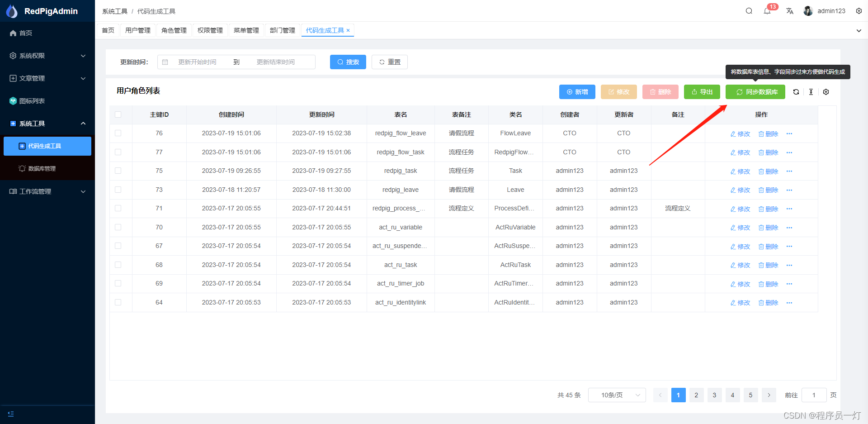Expand the 工作流管理 sidebar menu
Screen dimensions: 868x424
(x=47, y=191)
